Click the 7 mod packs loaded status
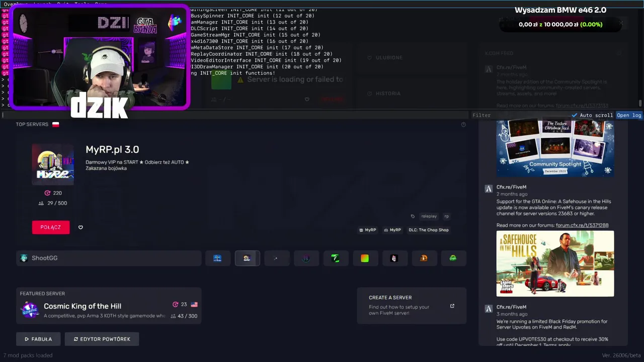Viewport: 644px width, 362px height. [x=28, y=355]
